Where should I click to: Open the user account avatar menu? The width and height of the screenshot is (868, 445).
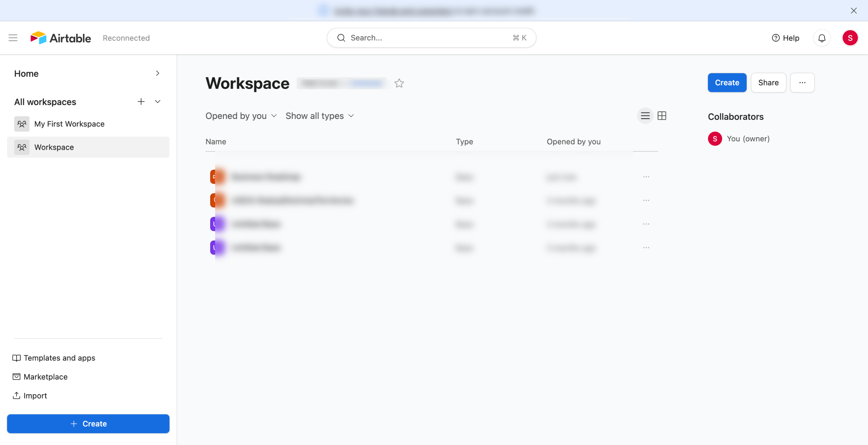click(x=850, y=38)
